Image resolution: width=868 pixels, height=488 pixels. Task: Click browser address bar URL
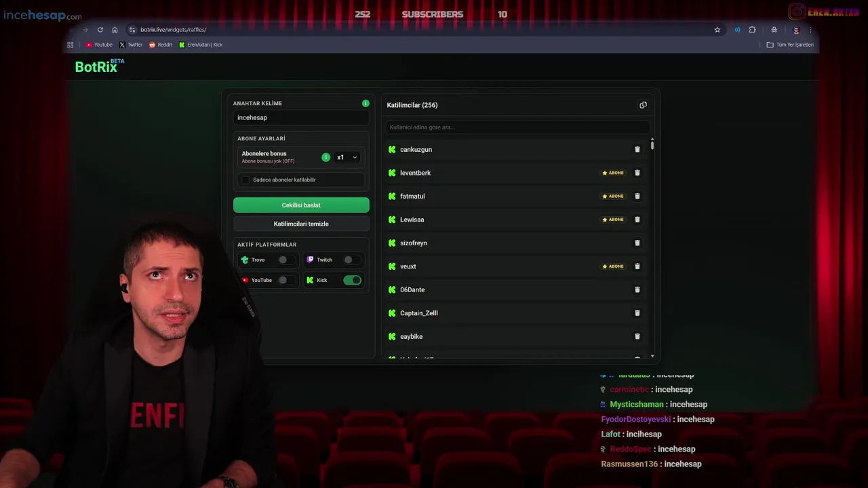click(x=173, y=30)
